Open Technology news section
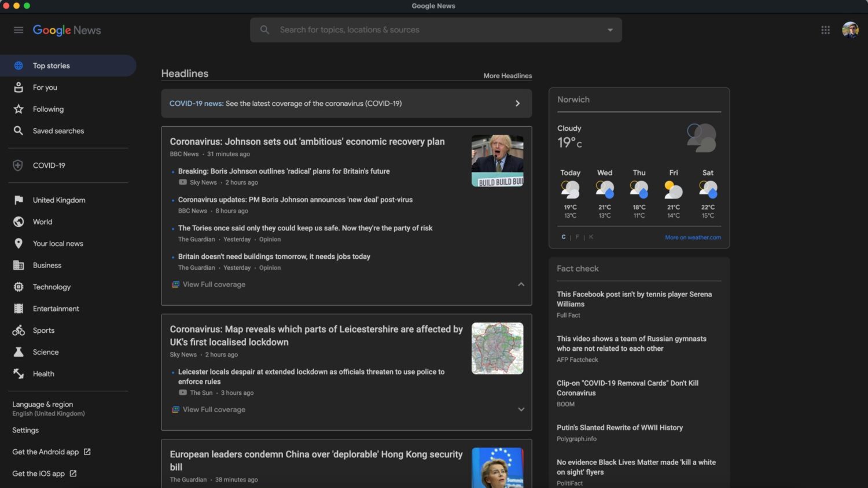Screen dimensions: 868x488 click(51, 287)
